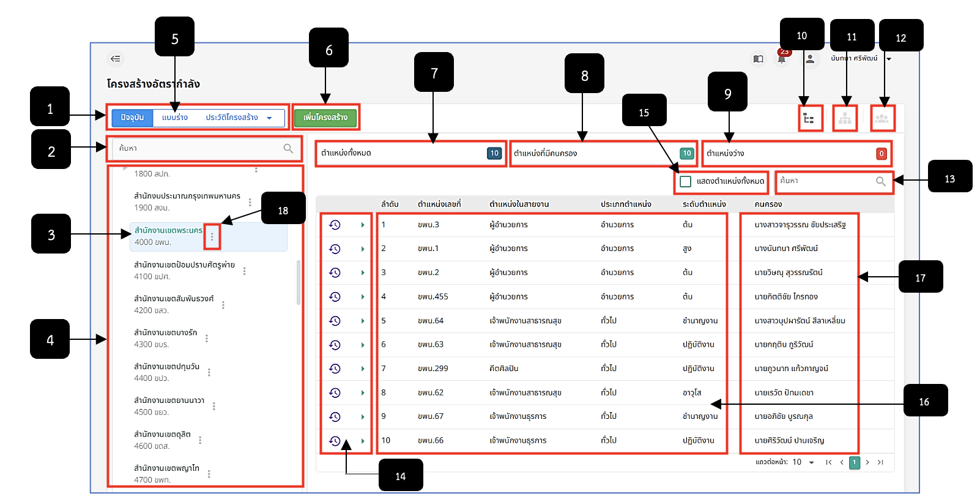The height and width of the screenshot is (496, 980).
Task: View history icon for position ขพน.3
Action: pyautogui.click(x=335, y=225)
